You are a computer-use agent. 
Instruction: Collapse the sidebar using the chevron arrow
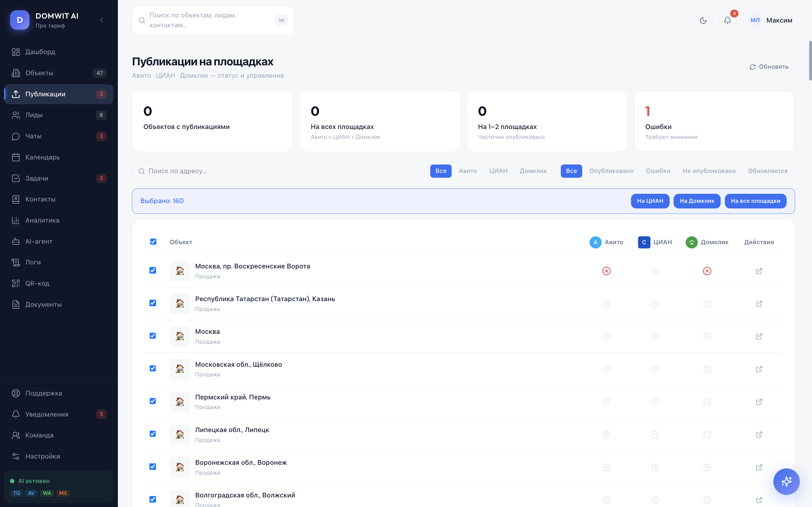pyautogui.click(x=102, y=20)
